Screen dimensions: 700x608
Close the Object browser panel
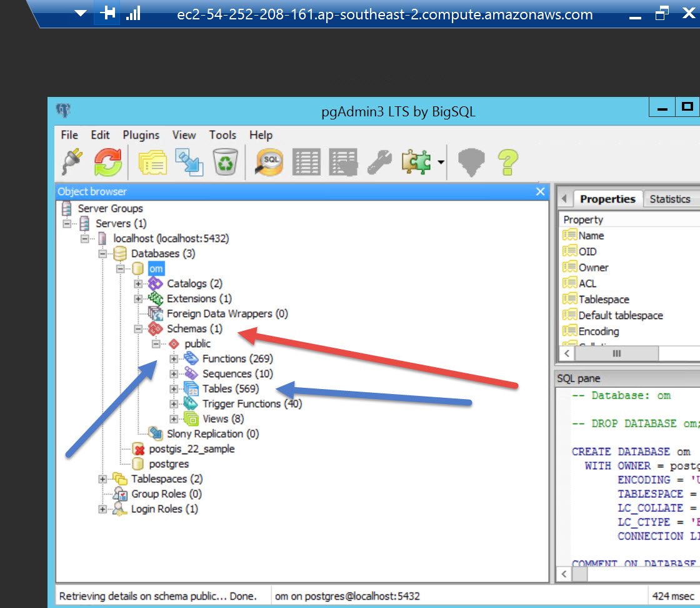541,192
